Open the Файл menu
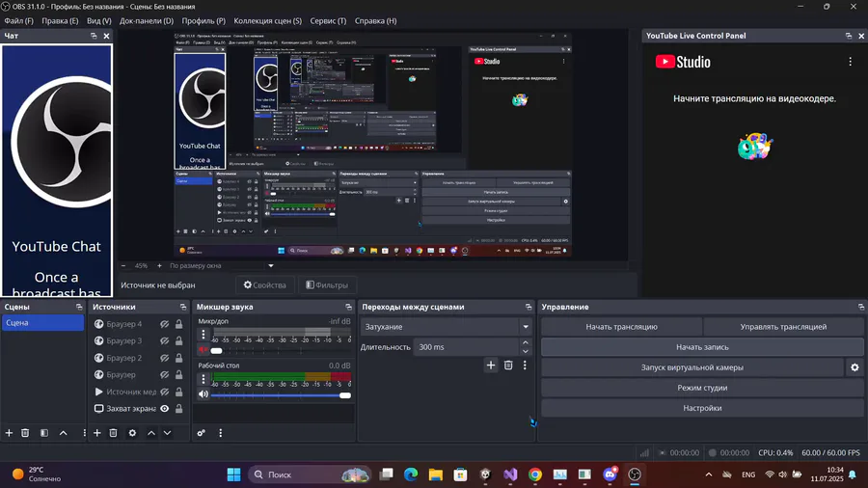This screenshot has width=868, height=488. (19, 21)
